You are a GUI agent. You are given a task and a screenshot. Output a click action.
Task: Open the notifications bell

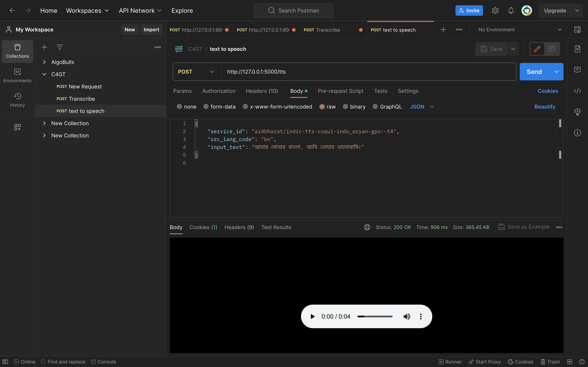(x=511, y=10)
